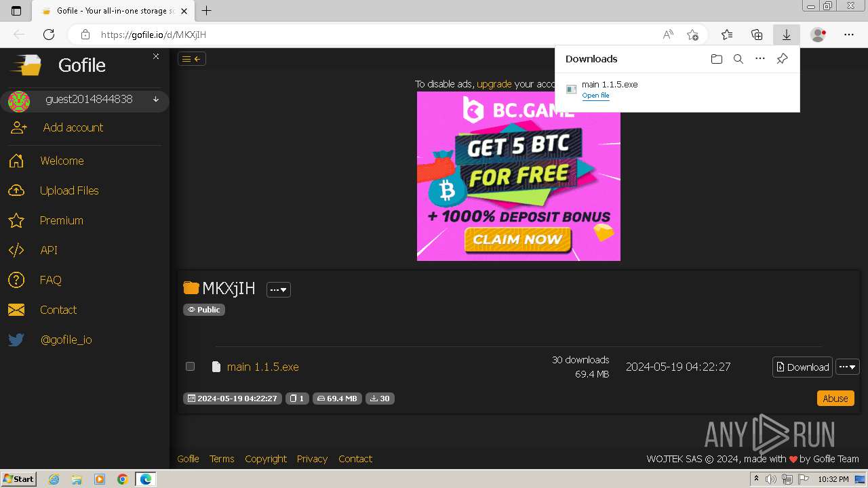Click the FAQ question mark icon
868x488 pixels.
click(16, 280)
